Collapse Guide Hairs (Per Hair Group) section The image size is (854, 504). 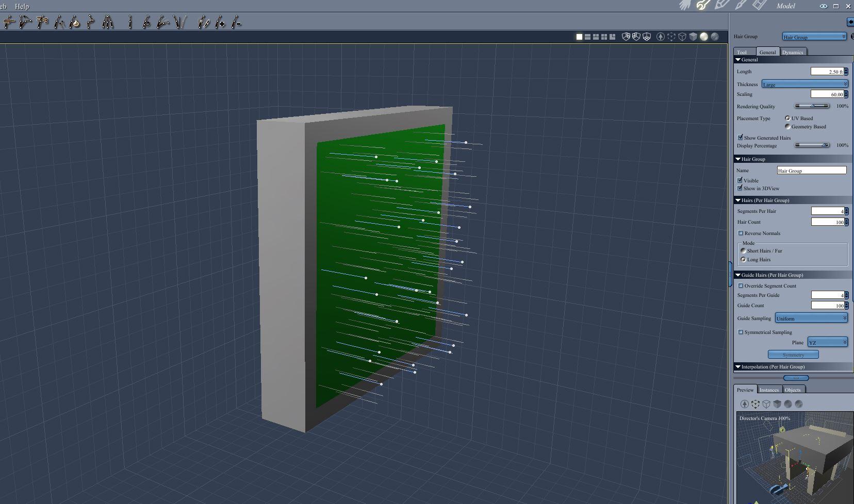[738, 275]
